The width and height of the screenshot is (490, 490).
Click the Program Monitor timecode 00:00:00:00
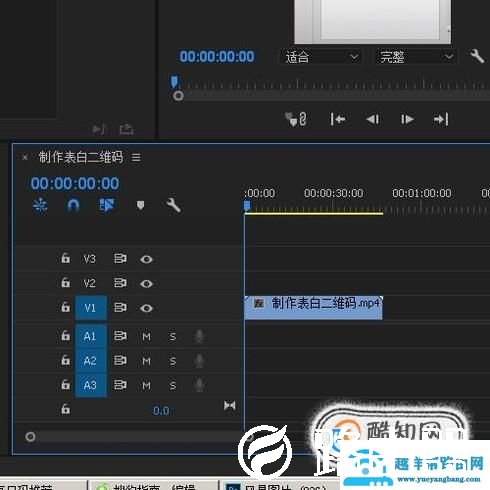click(217, 57)
